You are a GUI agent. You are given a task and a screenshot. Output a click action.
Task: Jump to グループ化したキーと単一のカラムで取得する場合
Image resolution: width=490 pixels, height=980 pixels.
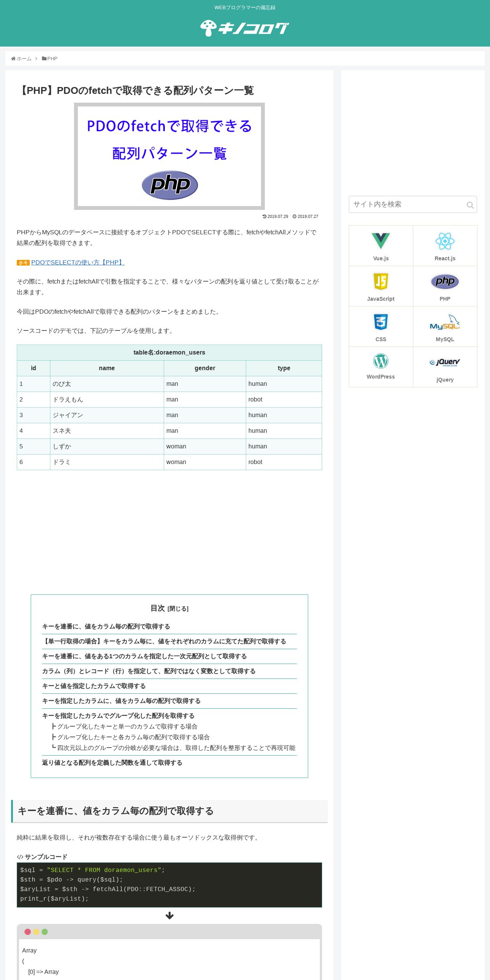pos(127,726)
